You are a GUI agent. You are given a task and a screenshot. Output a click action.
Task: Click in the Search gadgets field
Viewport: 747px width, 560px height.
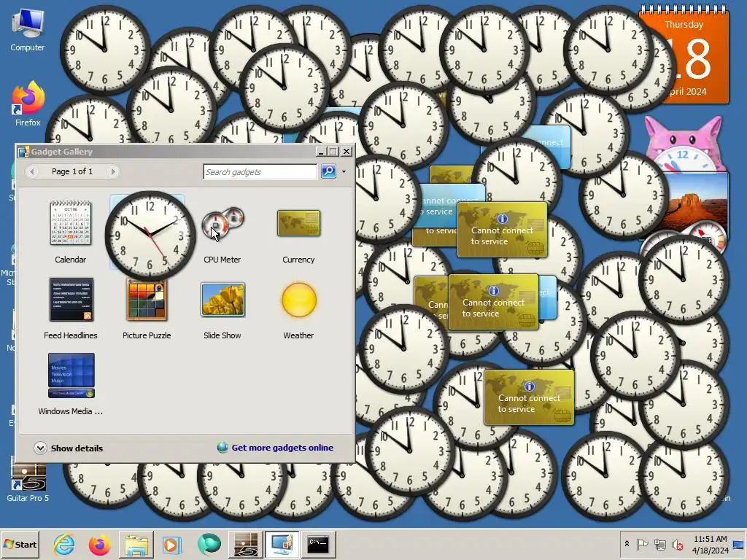(x=260, y=171)
